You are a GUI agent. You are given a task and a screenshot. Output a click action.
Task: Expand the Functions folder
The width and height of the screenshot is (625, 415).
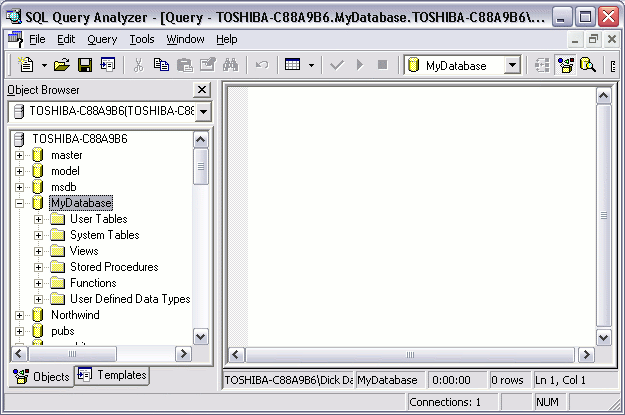click(38, 283)
